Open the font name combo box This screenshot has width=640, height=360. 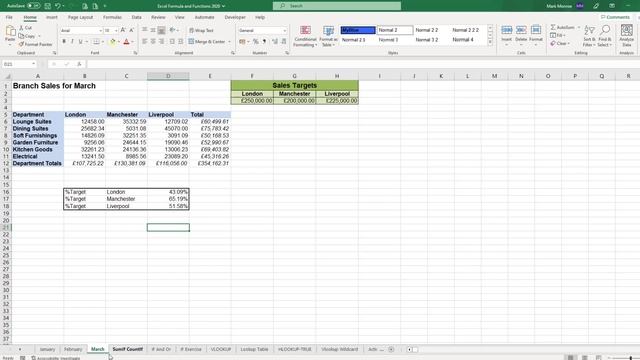81,31
